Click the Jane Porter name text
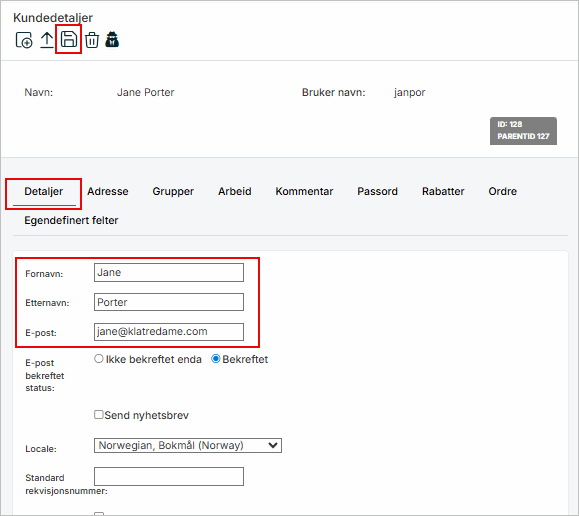This screenshot has width=579, height=516. pyautogui.click(x=145, y=92)
